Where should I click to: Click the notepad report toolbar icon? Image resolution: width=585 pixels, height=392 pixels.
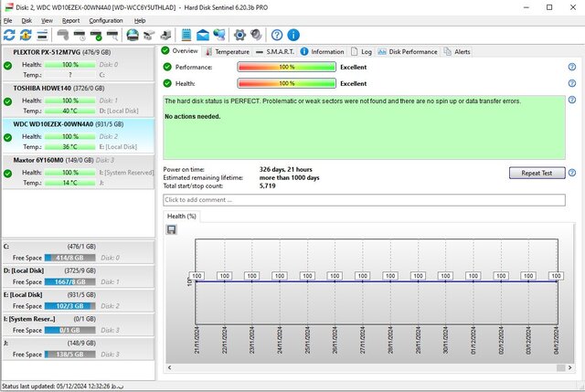tap(186, 35)
